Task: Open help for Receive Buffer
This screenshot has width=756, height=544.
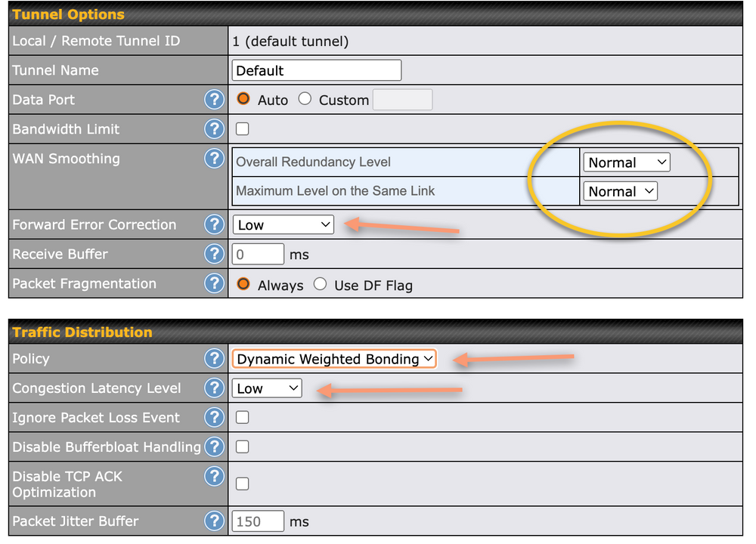Action: point(214,254)
